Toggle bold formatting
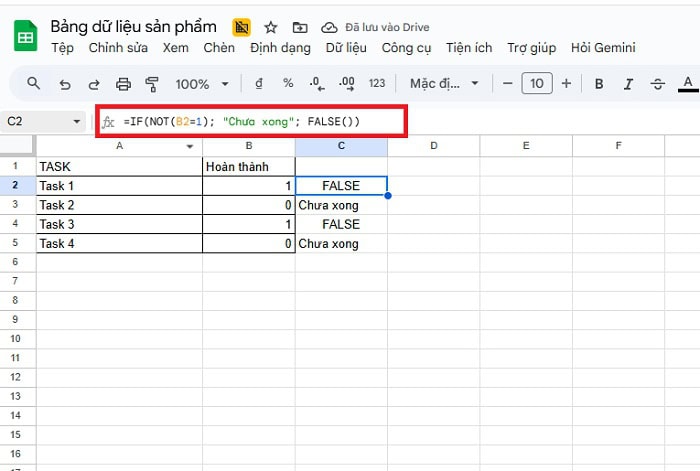The width and height of the screenshot is (700, 471). pyautogui.click(x=599, y=84)
